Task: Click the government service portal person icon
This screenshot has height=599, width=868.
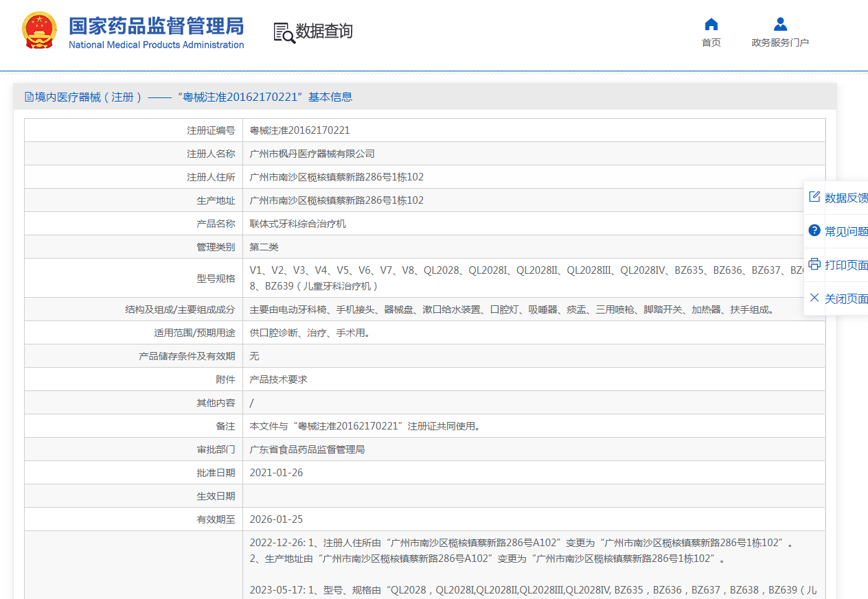Action: 780,25
